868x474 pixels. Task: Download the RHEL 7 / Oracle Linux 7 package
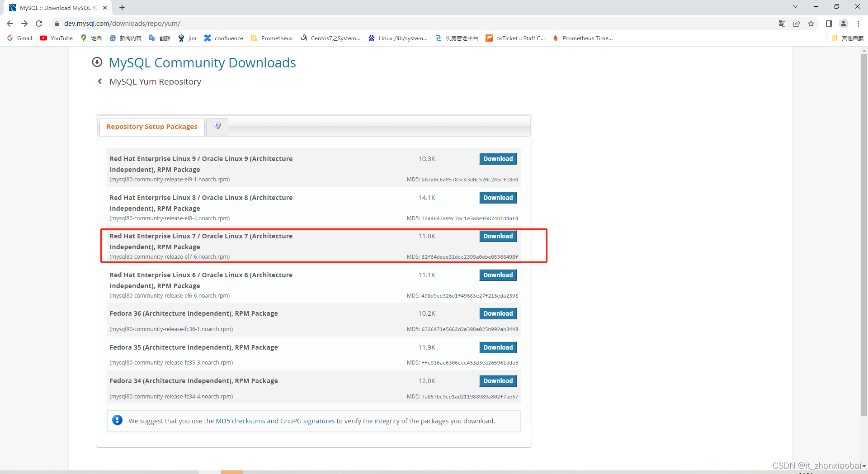click(498, 236)
